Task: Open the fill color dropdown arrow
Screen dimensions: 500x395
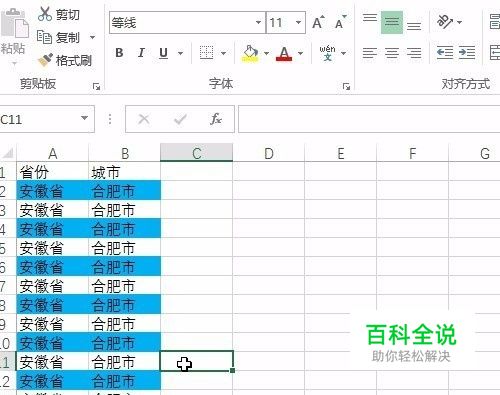Action: (266, 53)
